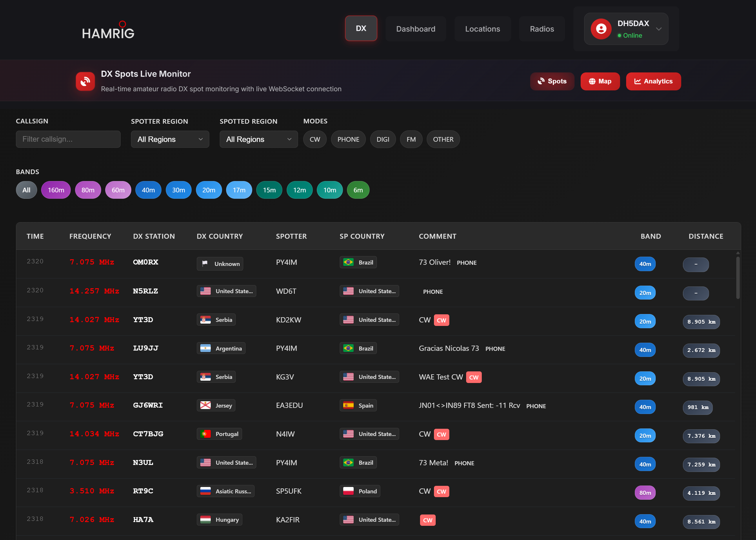Toggle the PHONE mode filter
Screen dimensions: 756x540
click(348, 139)
